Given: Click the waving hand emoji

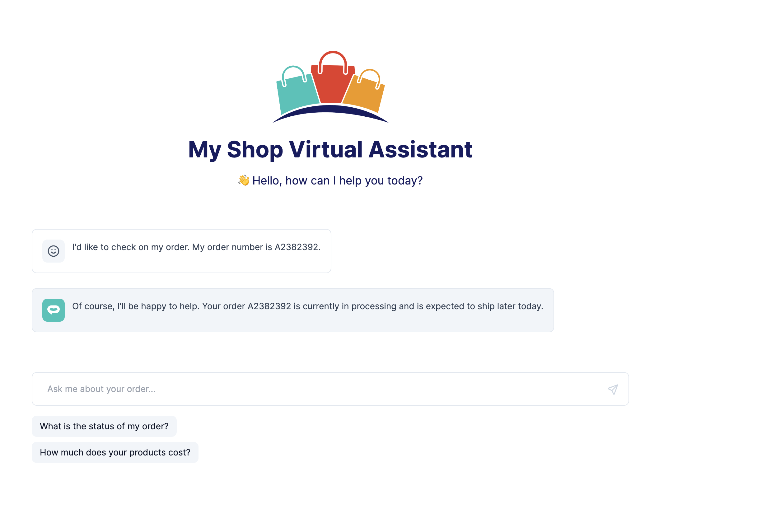Looking at the screenshot, I should click(x=244, y=180).
